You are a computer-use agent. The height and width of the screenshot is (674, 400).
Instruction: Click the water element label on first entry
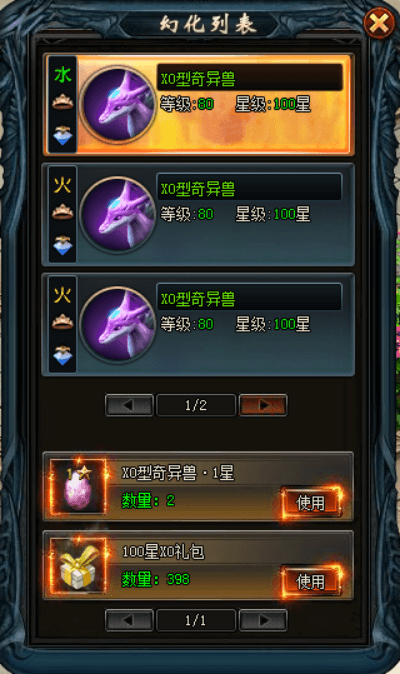click(x=63, y=75)
